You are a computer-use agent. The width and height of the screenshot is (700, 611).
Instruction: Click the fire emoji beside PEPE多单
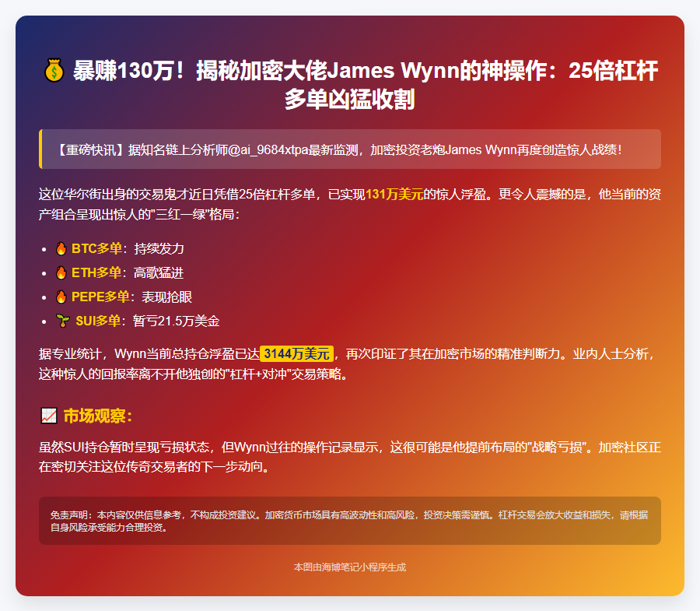click(61, 297)
